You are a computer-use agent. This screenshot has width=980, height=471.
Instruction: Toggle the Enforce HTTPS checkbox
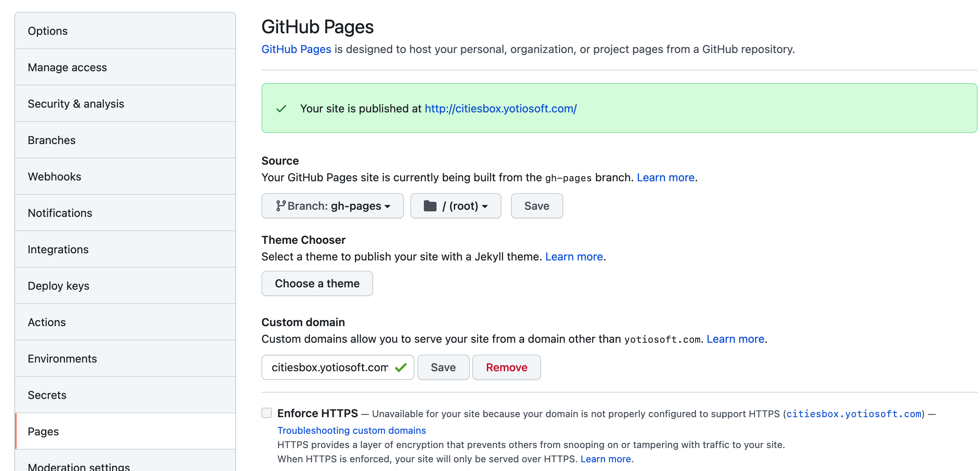click(267, 413)
